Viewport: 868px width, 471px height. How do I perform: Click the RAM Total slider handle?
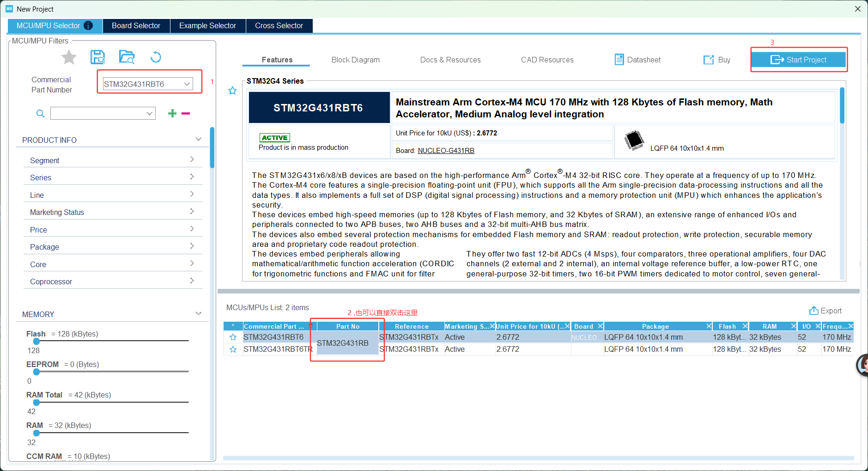pyautogui.click(x=36, y=402)
